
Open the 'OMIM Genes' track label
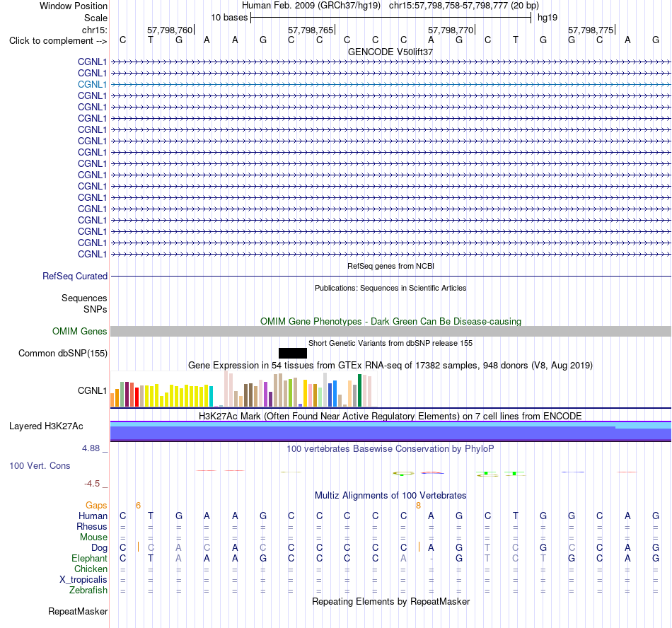pos(80,331)
